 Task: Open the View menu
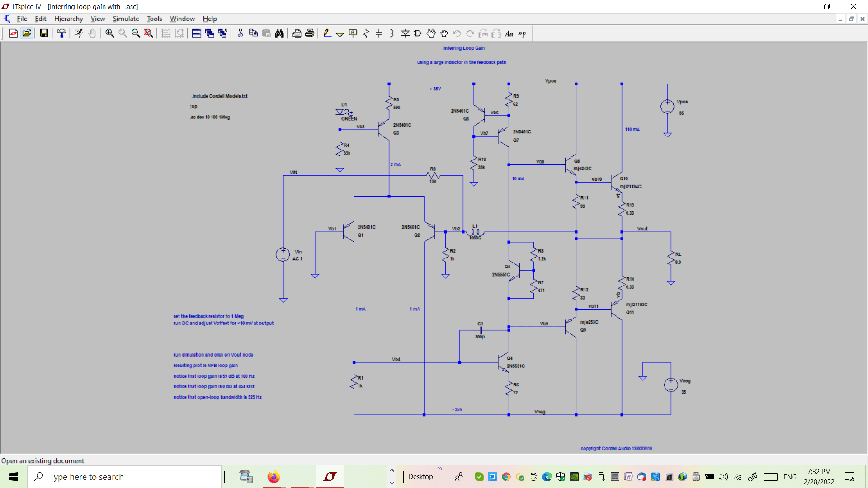coord(98,19)
